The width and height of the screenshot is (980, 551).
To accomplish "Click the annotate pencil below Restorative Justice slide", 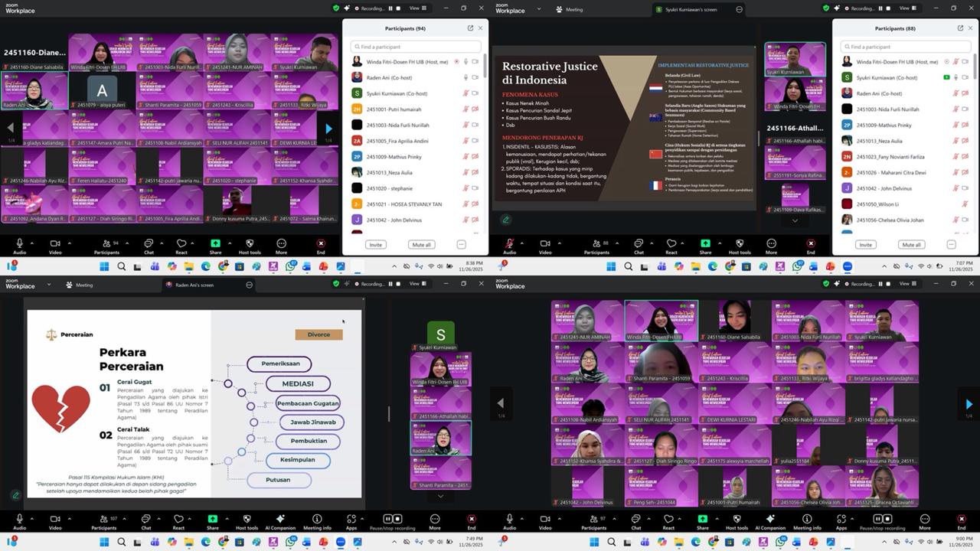I will [x=506, y=220].
